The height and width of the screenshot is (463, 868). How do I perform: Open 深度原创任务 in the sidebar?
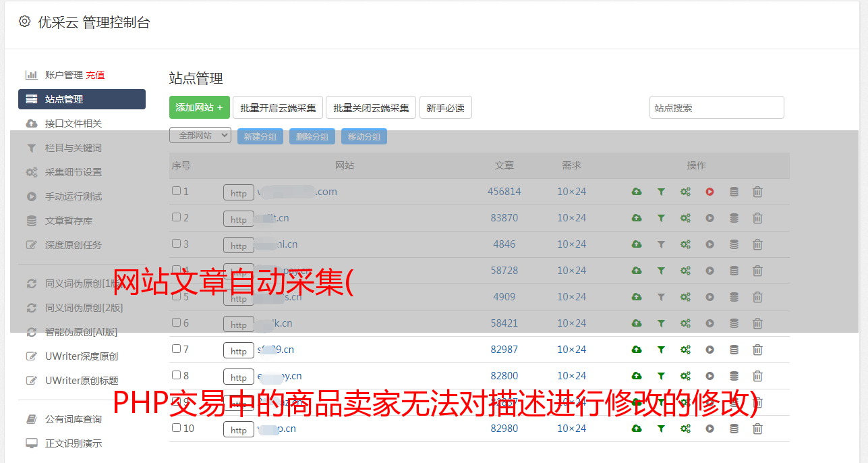[x=74, y=245]
